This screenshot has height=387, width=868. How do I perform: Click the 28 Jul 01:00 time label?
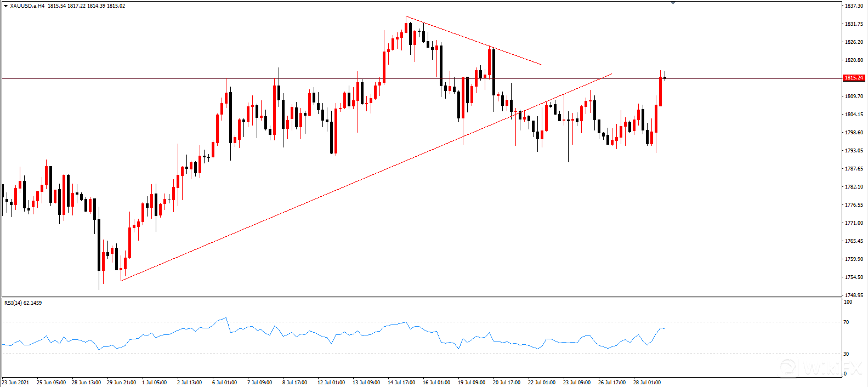647,382
